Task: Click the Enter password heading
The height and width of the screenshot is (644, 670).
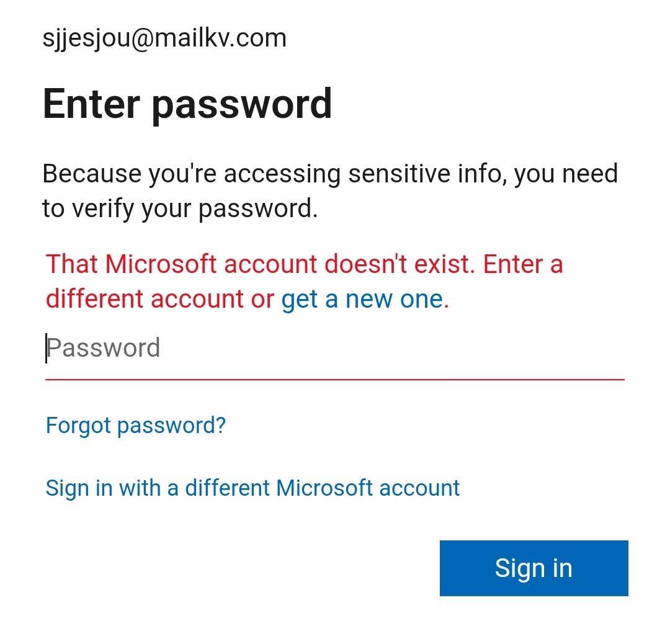Action: tap(187, 105)
